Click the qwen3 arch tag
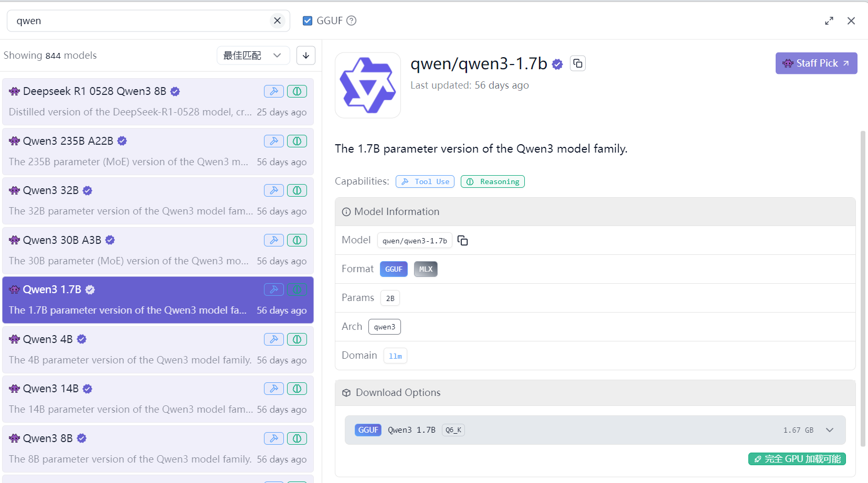Viewport: 868px width, 483px height. tap(385, 327)
